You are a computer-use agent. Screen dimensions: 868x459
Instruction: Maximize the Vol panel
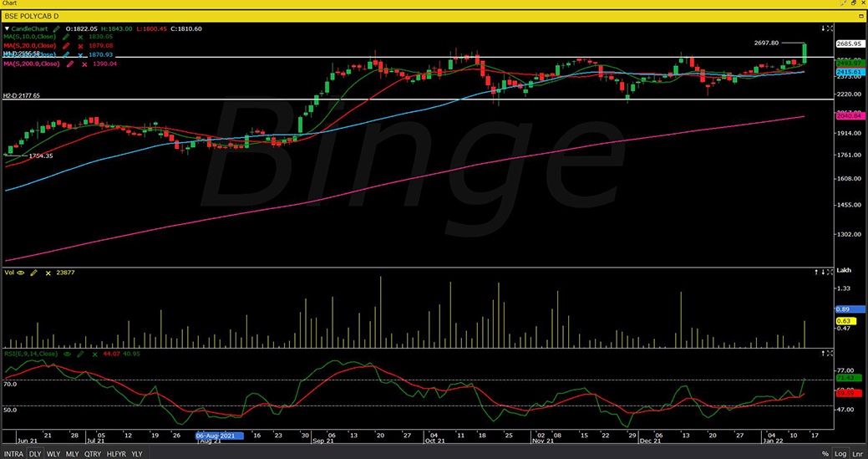click(830, 272)
